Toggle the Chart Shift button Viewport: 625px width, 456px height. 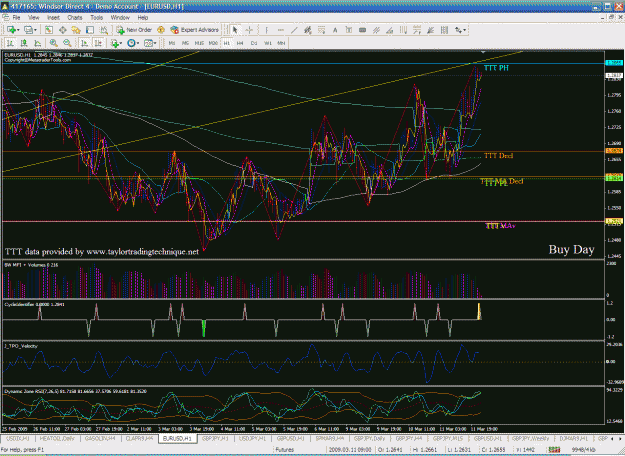pyautogui.click(x=98, y=43)
